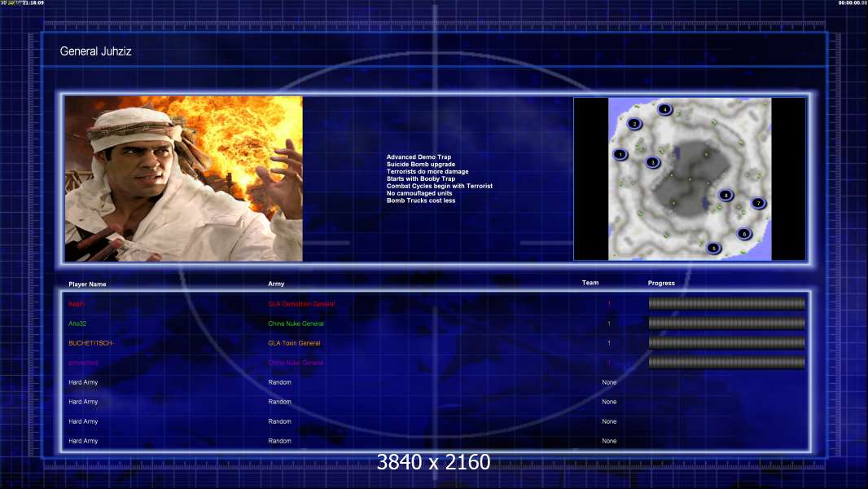The width and height of the screenshot is (868, 489).
Task: Click the Player Name column header
Action: 87,284
